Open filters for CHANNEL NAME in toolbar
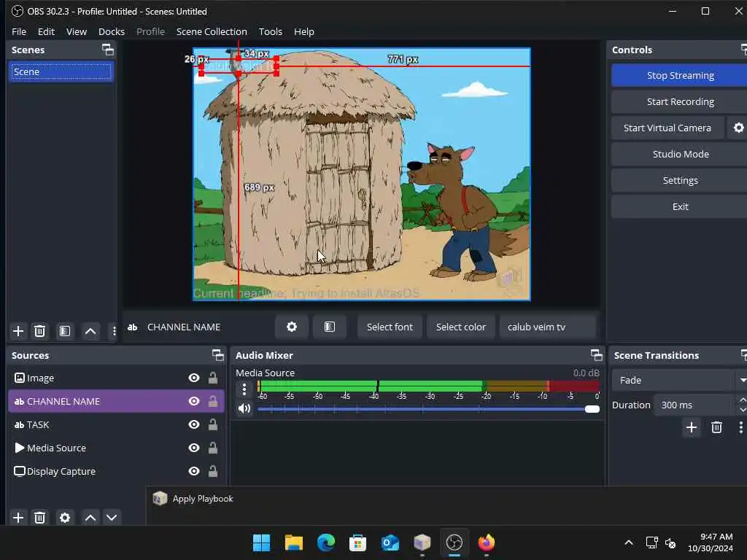 point(329,327)
